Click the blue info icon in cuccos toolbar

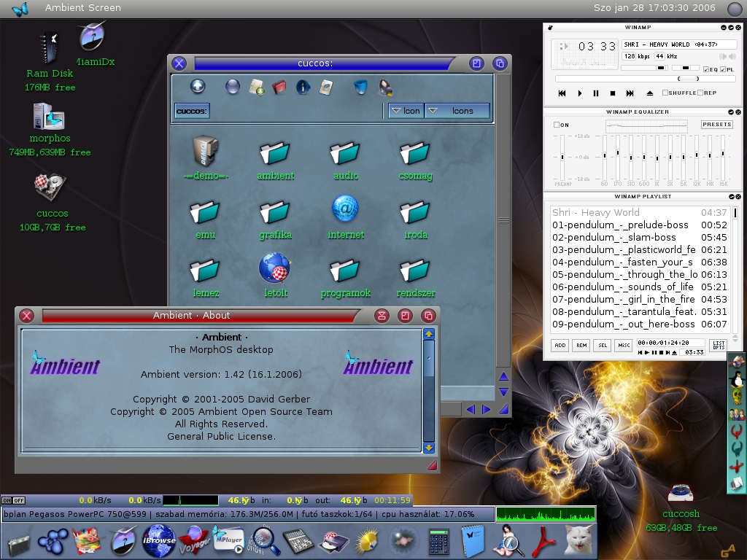tap(303, 87)
